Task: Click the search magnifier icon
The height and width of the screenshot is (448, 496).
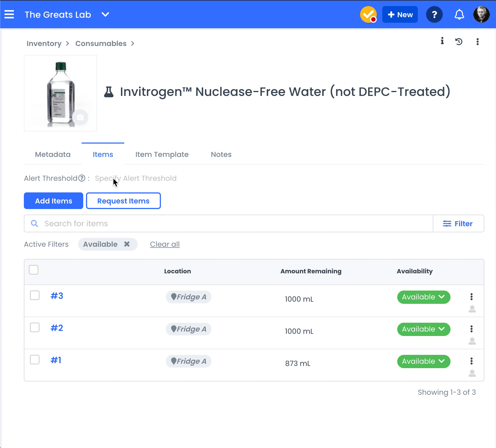Action: click(x=34, y=223)
